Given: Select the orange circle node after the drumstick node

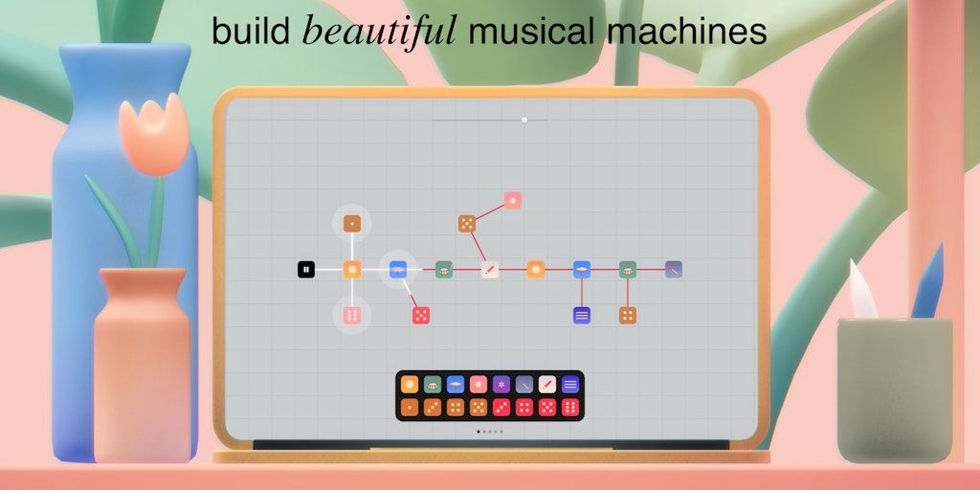Looking at the screenshot, I should pos(536,269).
